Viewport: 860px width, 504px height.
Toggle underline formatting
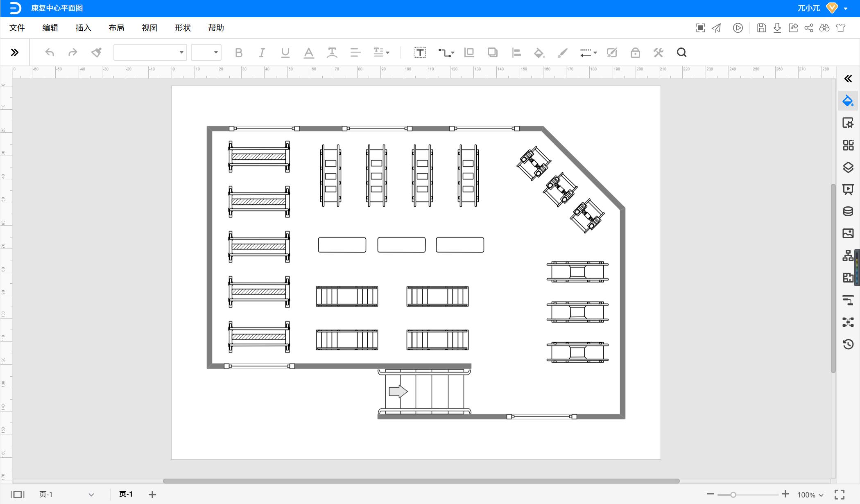pos(285,52)
